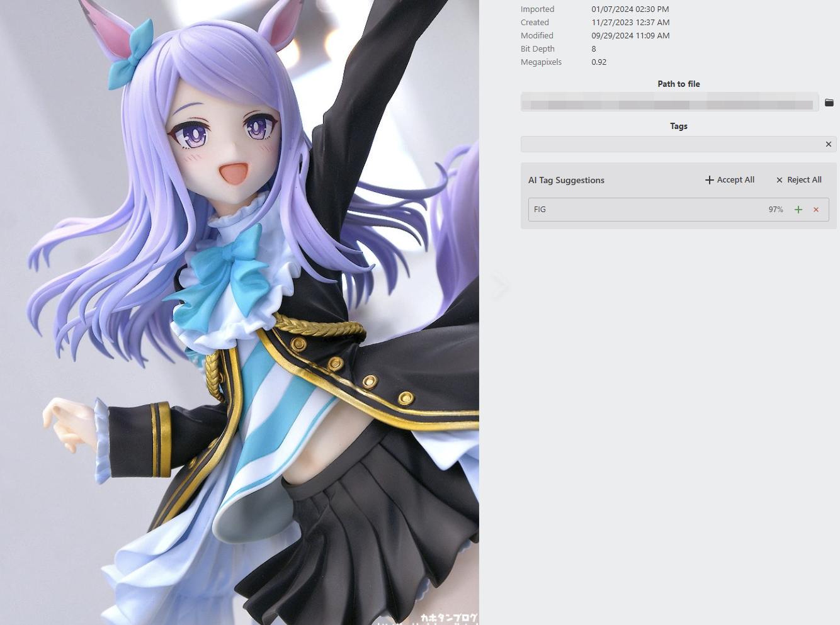
Task: Accept the FIG tag with green plus
Action: 798,210
